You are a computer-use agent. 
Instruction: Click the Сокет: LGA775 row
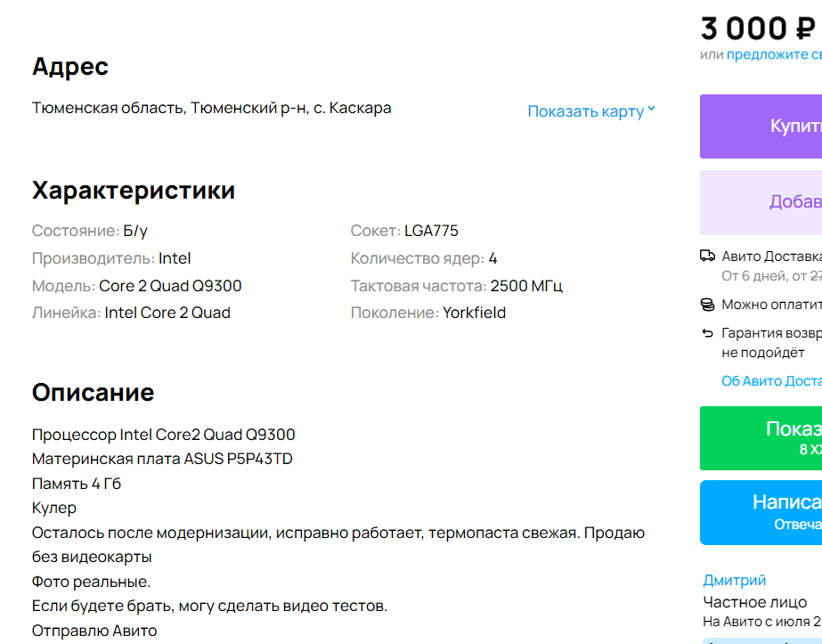pos(404,231)
